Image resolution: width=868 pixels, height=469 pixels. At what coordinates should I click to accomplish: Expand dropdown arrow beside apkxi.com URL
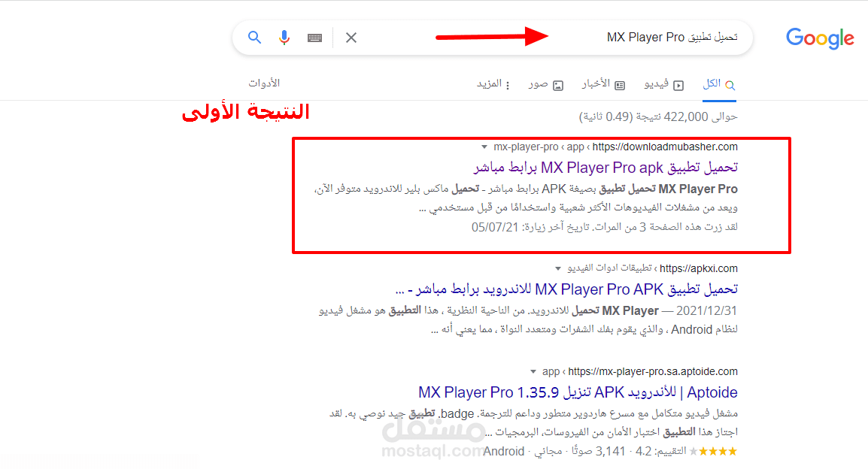(x=558, y=269)
